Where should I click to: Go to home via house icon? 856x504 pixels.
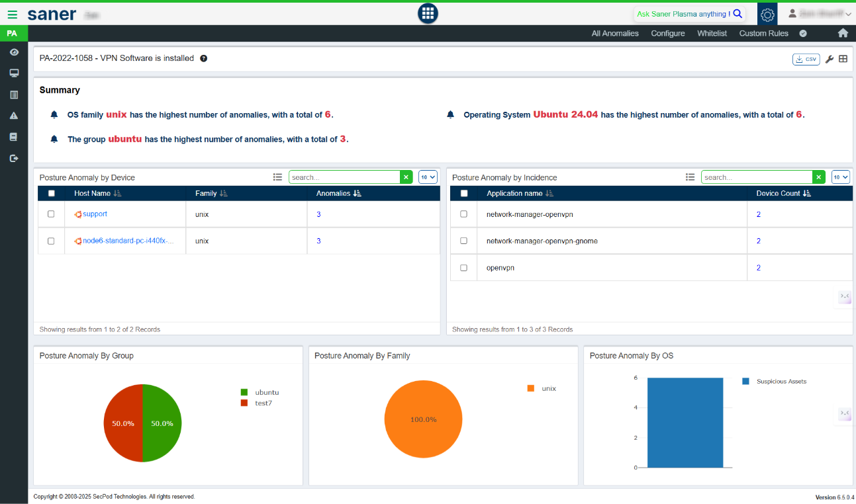coord(843,33)
